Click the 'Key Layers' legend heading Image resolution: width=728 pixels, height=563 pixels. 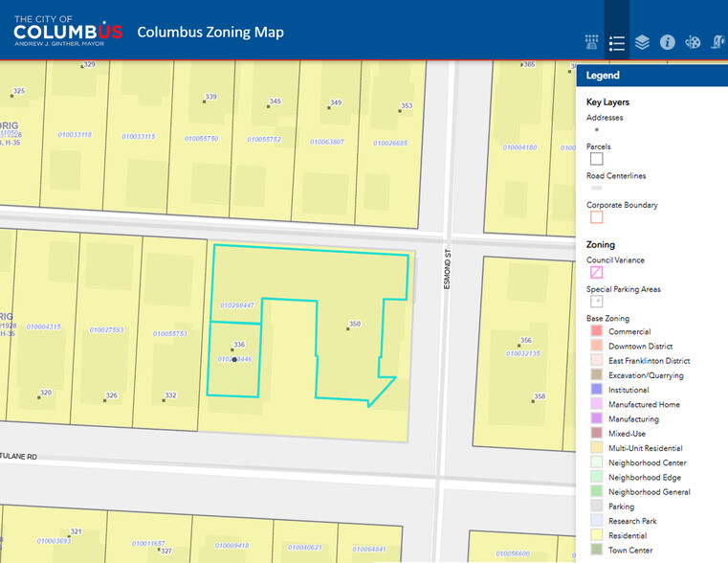tap(607, 102)
